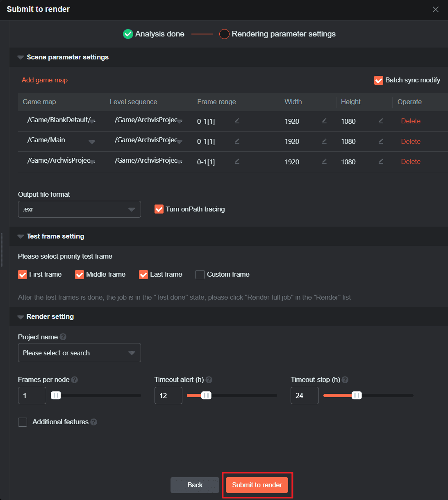
Task: Check the Additional features box
Action: tap(23, 422)
